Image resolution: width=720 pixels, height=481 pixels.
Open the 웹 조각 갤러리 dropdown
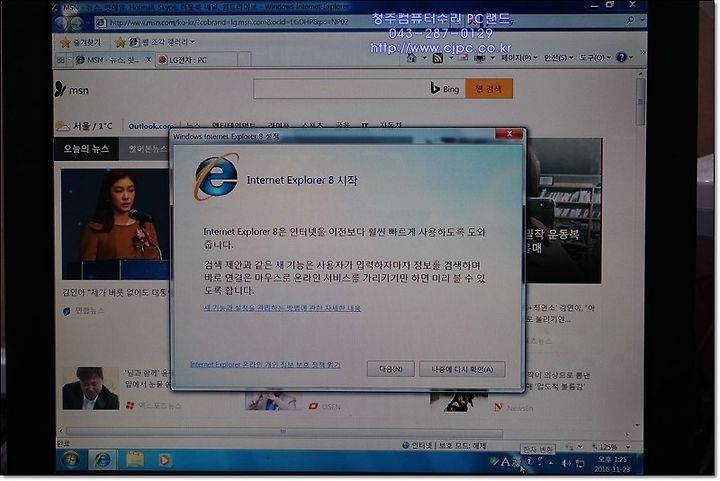coord(163,42)
